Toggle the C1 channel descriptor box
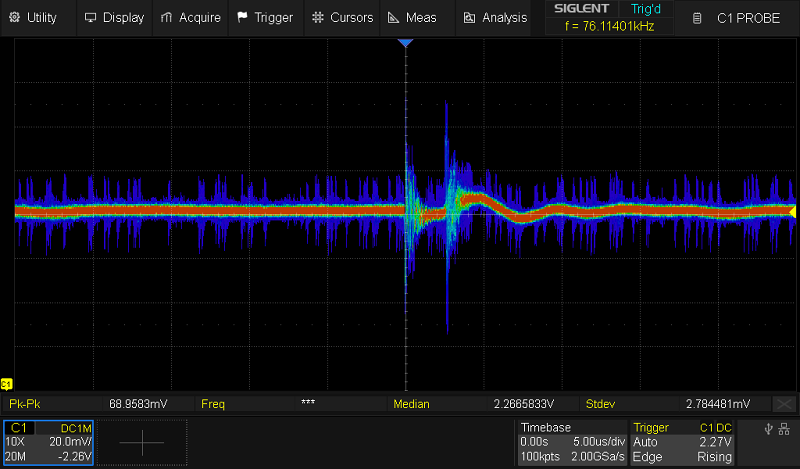The width and height of the screenshot is (800, 469). click(x=49, y=441)
